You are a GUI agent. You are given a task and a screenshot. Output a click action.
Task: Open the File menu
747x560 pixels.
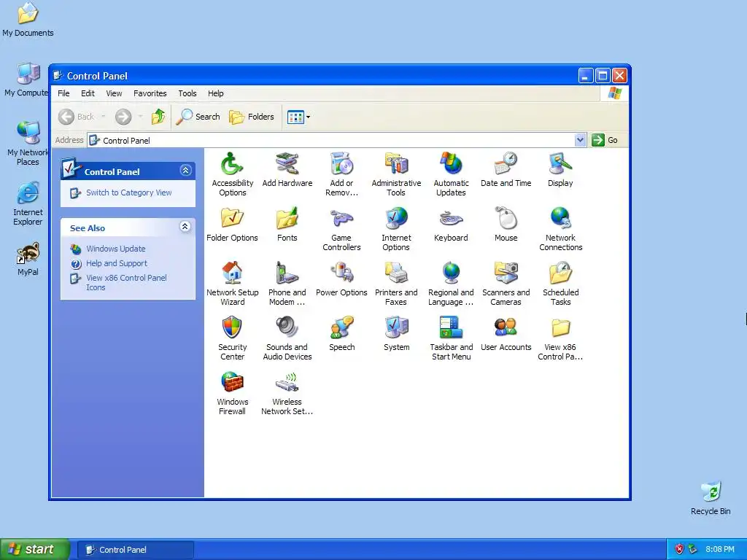click(63, 93)
